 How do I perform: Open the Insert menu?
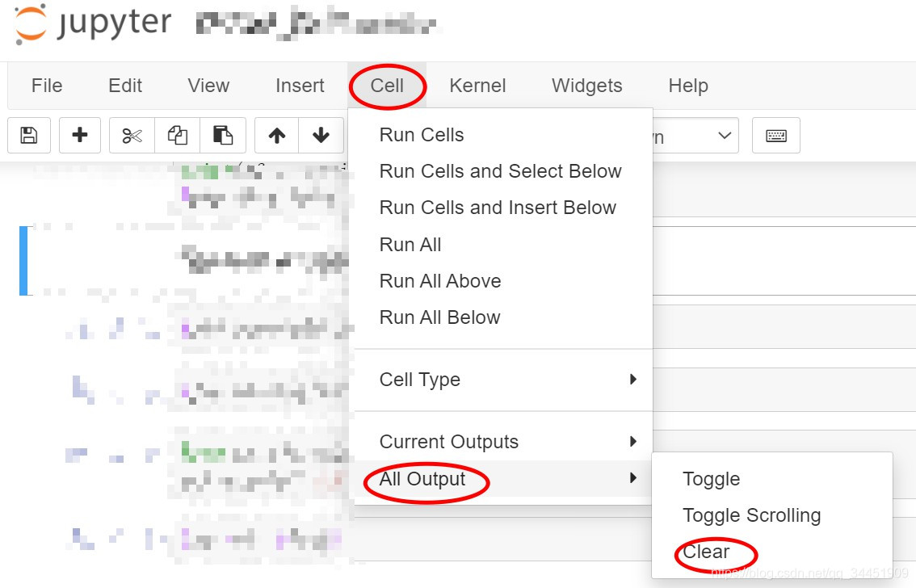(300, 86)
